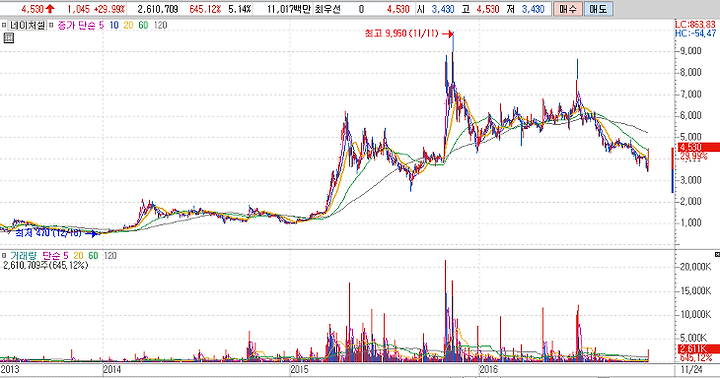Click the 15,000K volume axis label

tap(696, 291)
